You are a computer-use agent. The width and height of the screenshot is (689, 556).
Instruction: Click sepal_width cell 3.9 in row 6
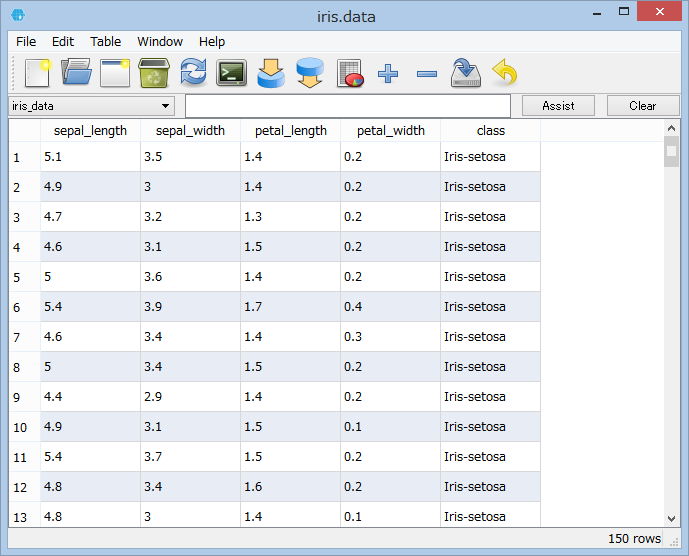click(190, 307)
